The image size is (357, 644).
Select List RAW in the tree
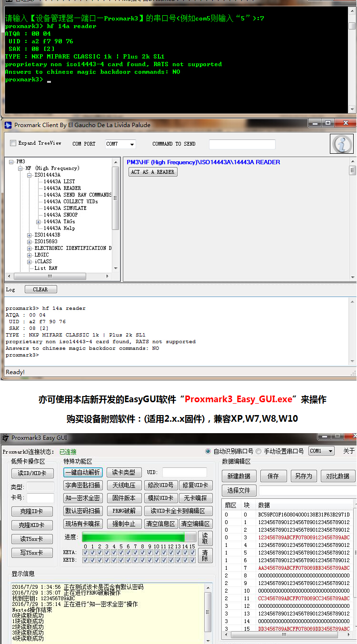(x=46, y=268)
